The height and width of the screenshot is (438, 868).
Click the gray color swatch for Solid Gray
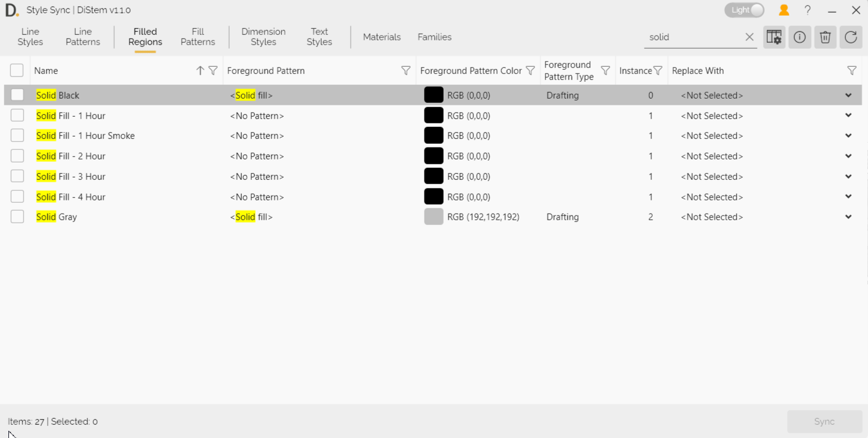pyautogui.click(x=433, y=217)
